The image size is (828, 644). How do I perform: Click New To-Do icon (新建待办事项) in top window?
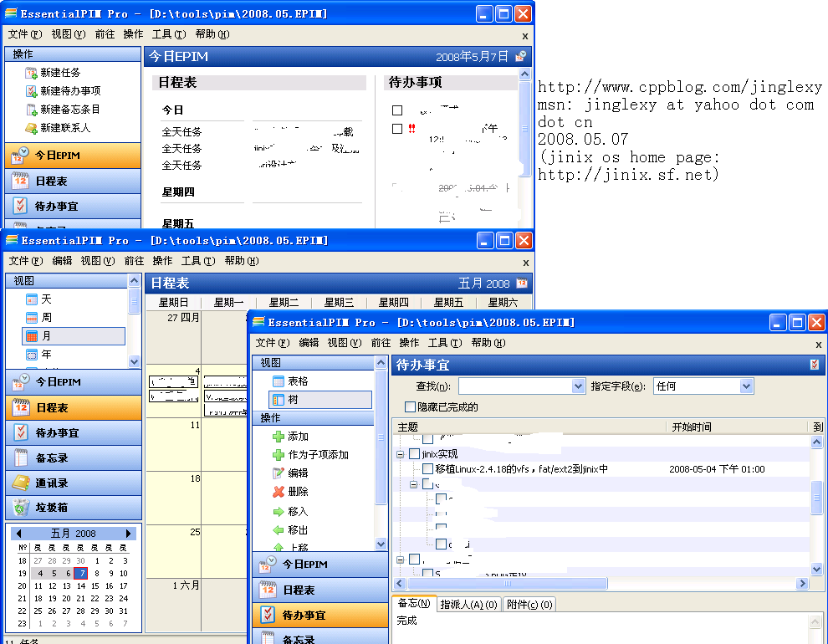pos(31,91)
